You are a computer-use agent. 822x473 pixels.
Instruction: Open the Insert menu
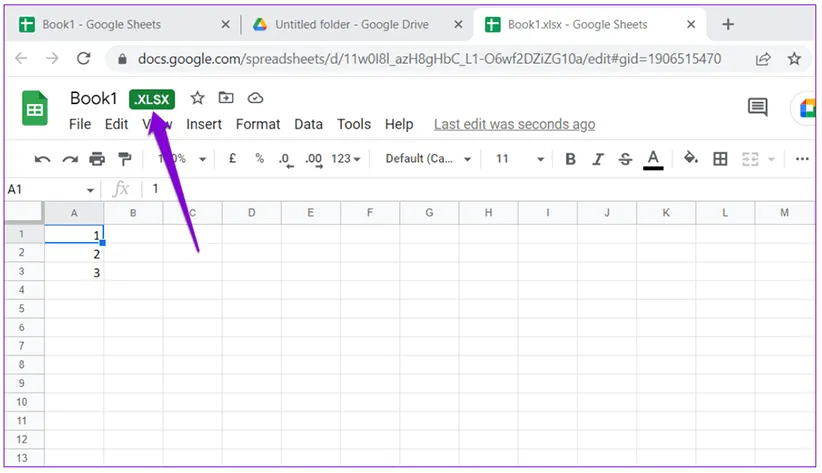204,124
